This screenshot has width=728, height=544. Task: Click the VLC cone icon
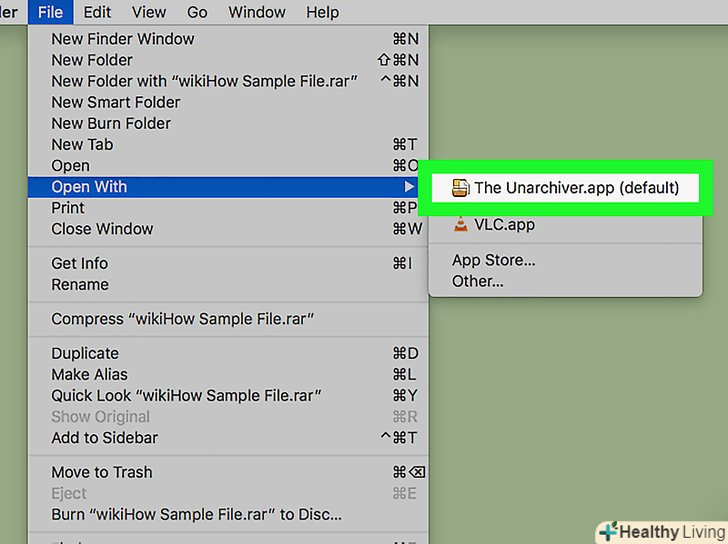coord(460,224)
